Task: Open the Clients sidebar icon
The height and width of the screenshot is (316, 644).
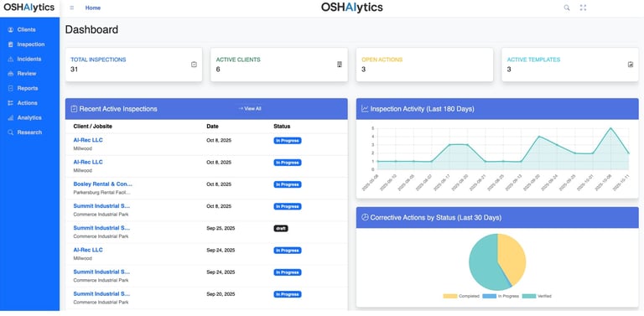Action: coord(11,29)
